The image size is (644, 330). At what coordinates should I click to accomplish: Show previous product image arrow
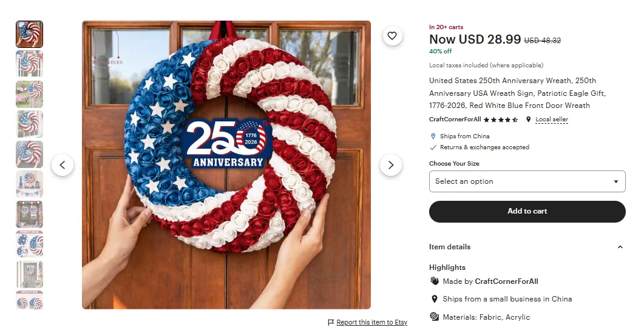[x=63, y=165]
